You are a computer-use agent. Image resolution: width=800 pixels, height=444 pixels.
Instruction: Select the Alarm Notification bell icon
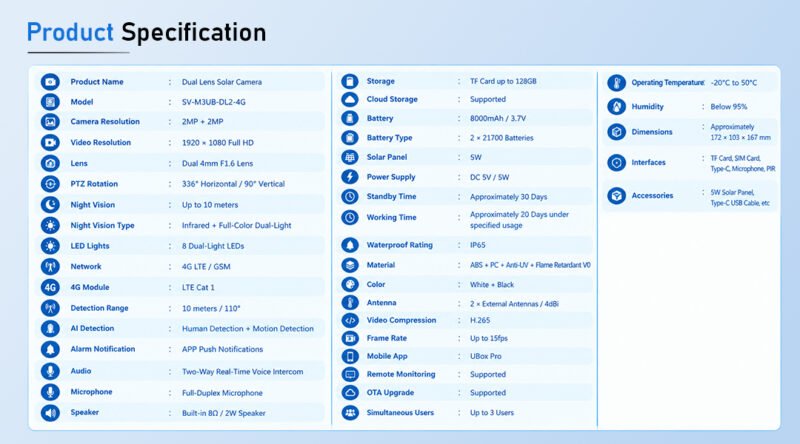coord(50,349)
